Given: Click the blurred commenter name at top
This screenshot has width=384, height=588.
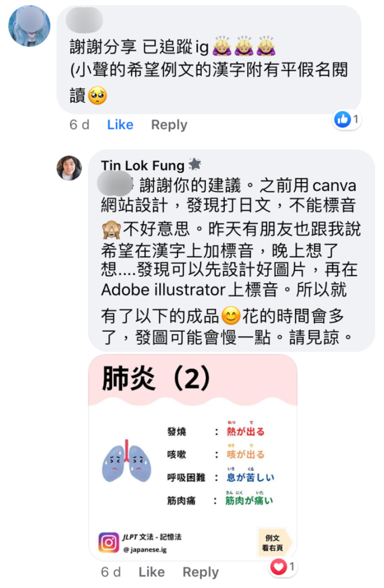Looking at the screenshot, I should tap(85, 20).
